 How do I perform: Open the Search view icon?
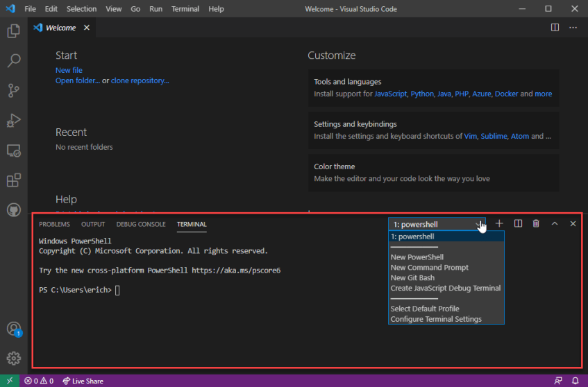tap(13, 61)
